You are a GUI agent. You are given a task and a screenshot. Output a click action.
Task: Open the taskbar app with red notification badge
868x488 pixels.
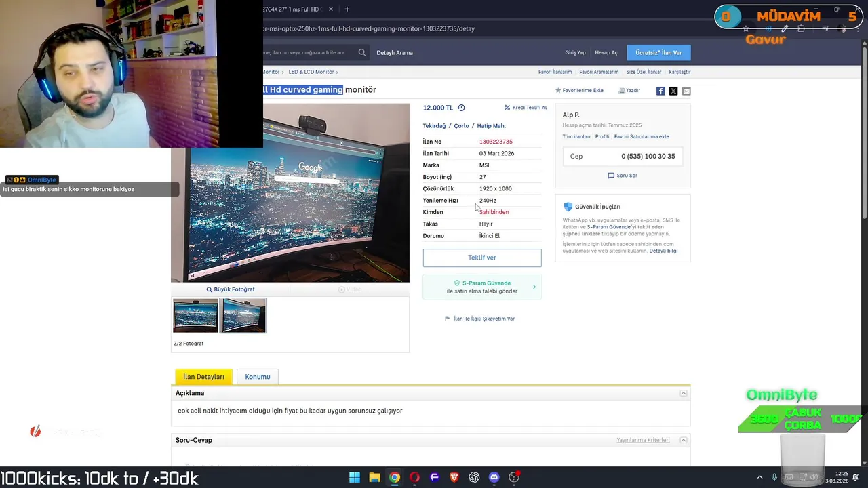click(x=514, y=477)
